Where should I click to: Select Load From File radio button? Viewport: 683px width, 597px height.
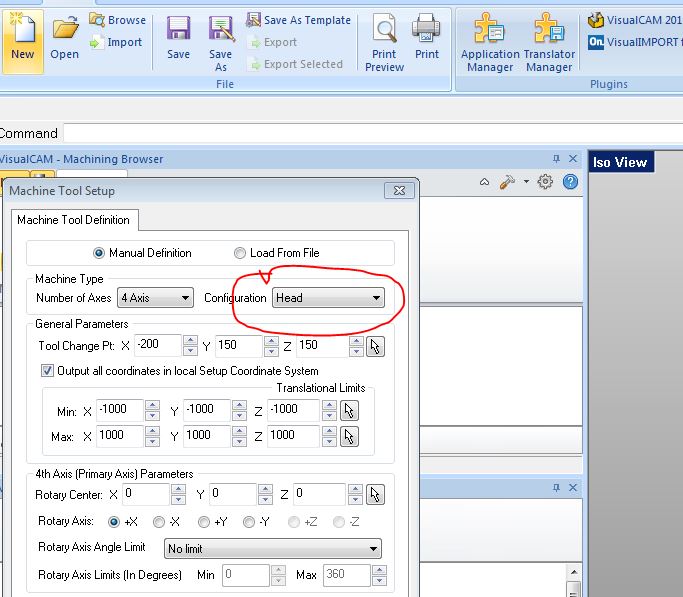coord(240,253)
